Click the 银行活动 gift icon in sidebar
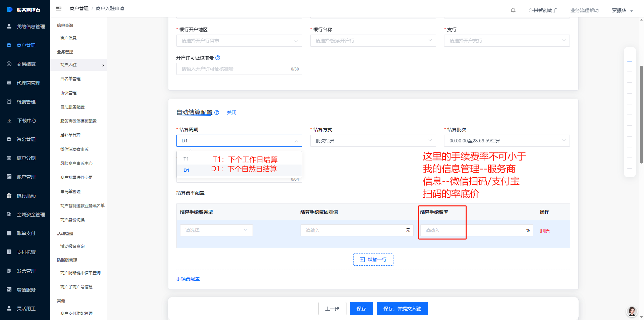Screen dimensions: 644x320 (x=9, y=196)
